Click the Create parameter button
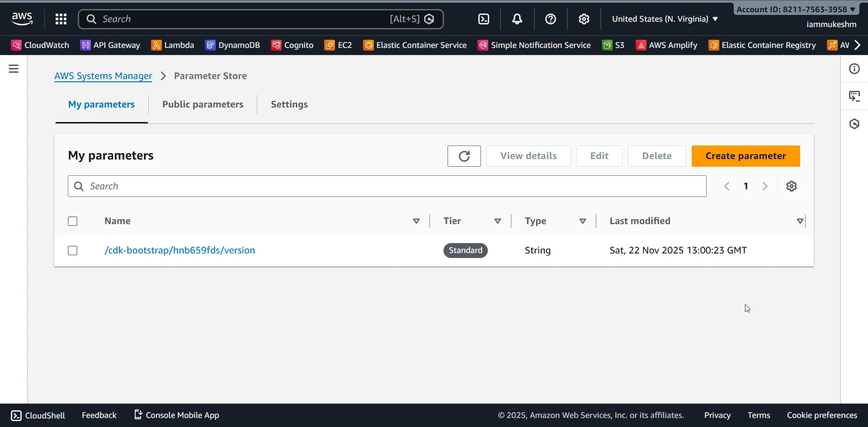The width and height of the screenshot is (868, 427). pos(745,156)
